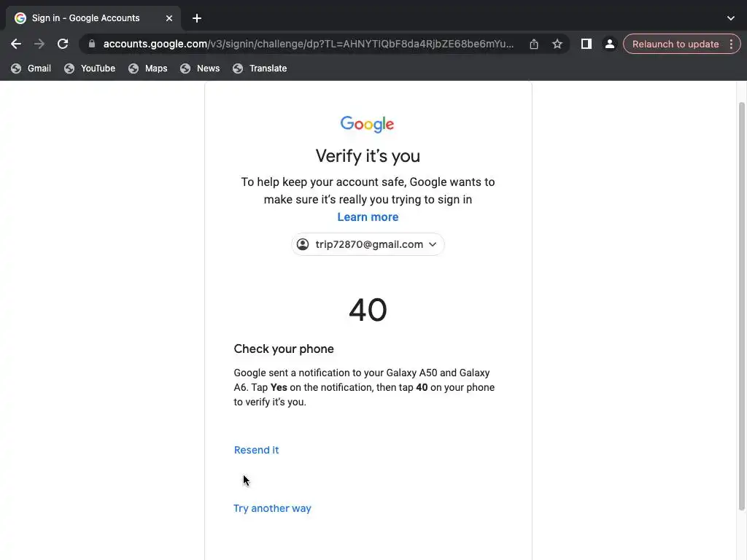Toggle the browser side panel

586,44
